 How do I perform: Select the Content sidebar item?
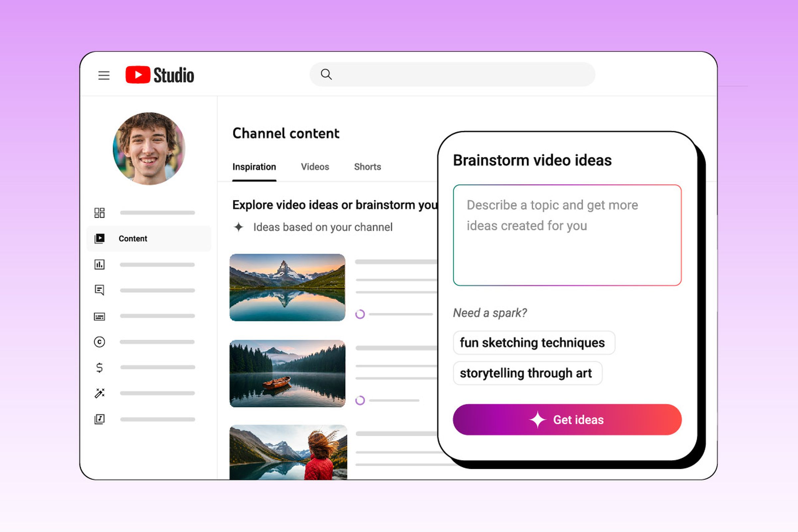(149, 238)
